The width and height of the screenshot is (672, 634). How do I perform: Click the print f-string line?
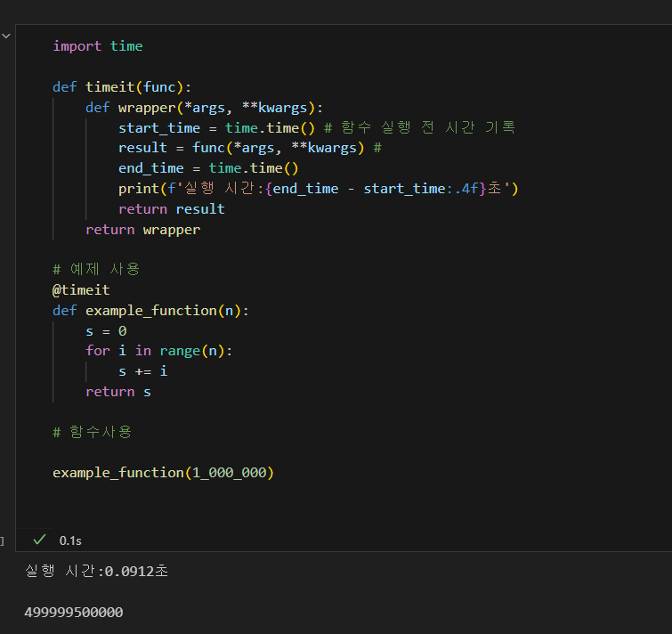[319, 188]
